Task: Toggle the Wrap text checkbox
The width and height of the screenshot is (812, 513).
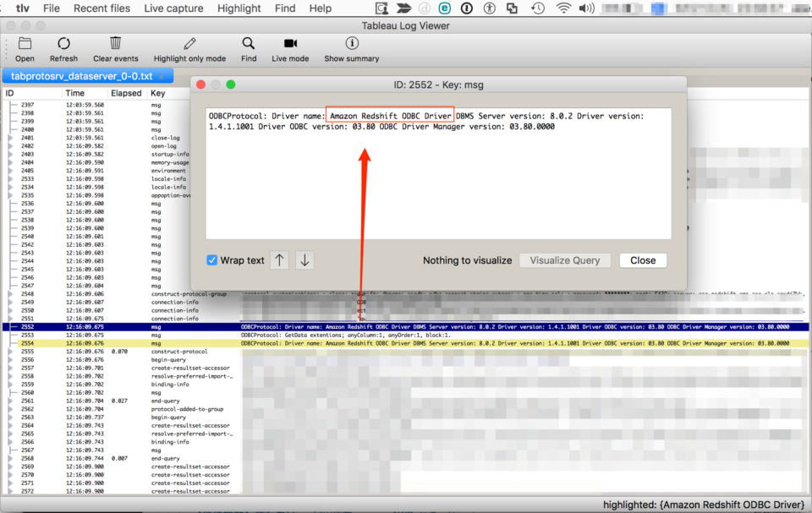Action: coord(211,259)
